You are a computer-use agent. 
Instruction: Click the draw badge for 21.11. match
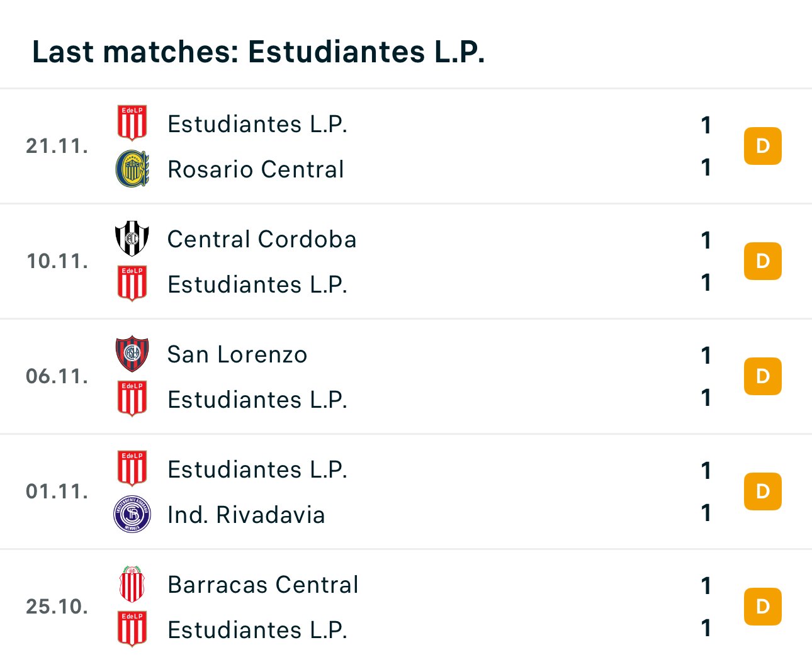pos(762,146)
